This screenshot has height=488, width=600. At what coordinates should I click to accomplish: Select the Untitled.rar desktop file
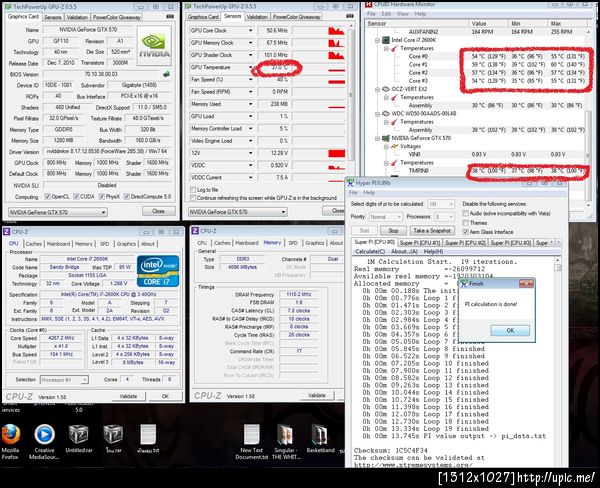(x=79, y=439)
